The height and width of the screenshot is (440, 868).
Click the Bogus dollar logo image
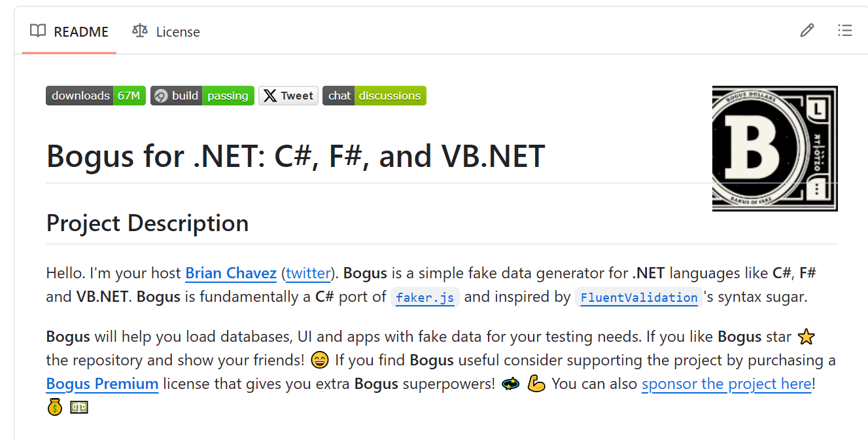pos(774,149)
